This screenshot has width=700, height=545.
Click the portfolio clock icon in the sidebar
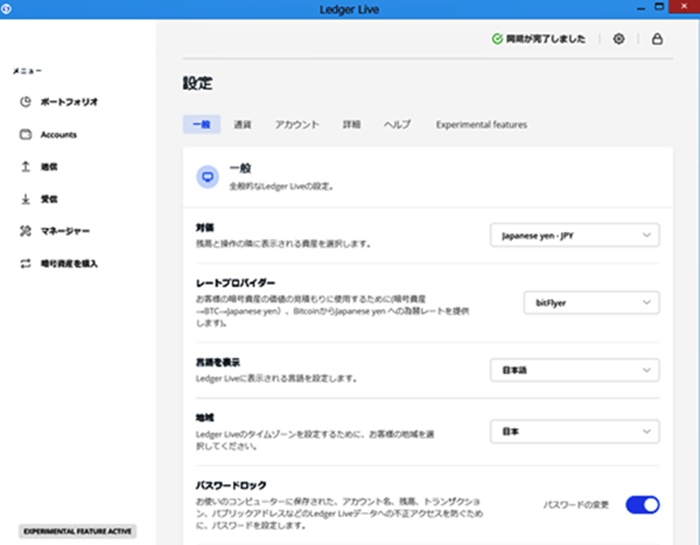coord(25,102)
